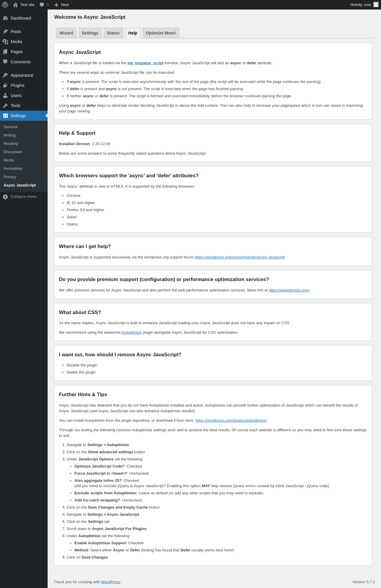Screen dimensions: 381x588
Task: Open the wordpress.org support forum link
Action: [x=240, y=257]
